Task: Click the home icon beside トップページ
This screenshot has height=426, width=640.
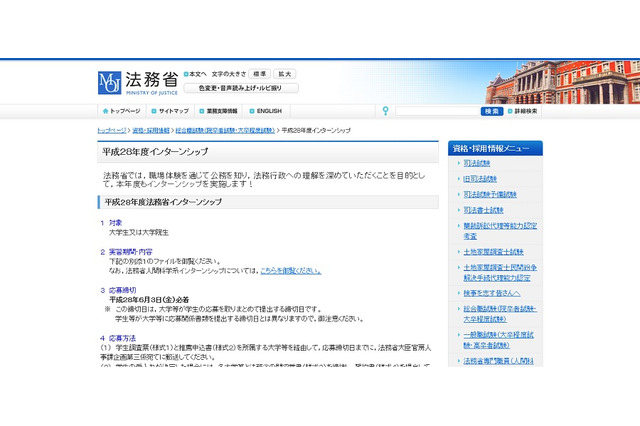Action: tap(106, 111)
